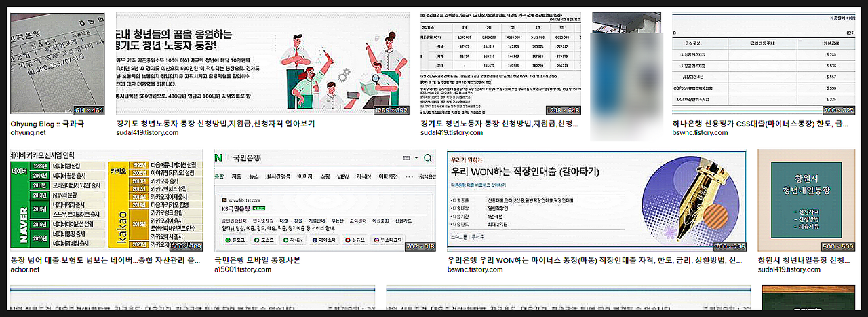868x317 pixels.
Task: Open the 우리 WON하는 직장인대출 thumbnail
Action: pos(597,201)
